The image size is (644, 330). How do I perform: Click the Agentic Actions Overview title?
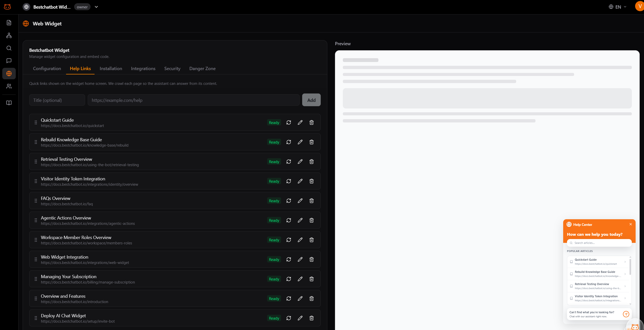66,218
